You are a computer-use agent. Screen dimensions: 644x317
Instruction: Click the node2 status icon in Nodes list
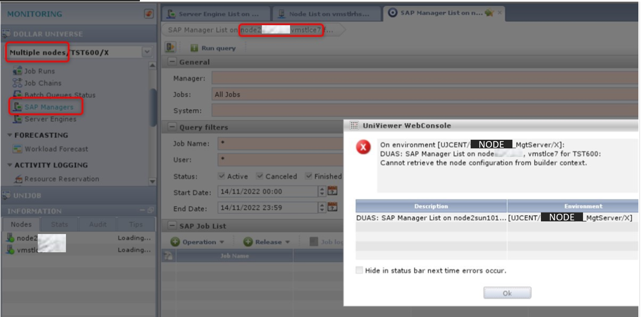click(10, 238)
